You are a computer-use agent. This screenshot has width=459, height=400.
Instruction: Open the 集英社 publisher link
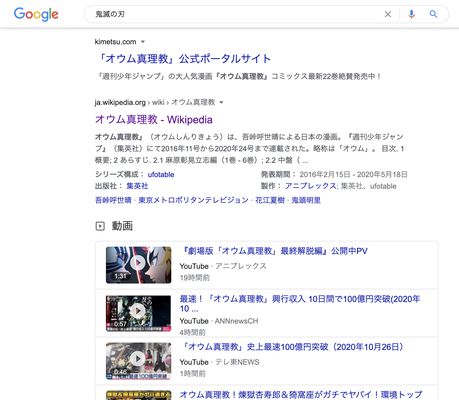click(137, 186)
